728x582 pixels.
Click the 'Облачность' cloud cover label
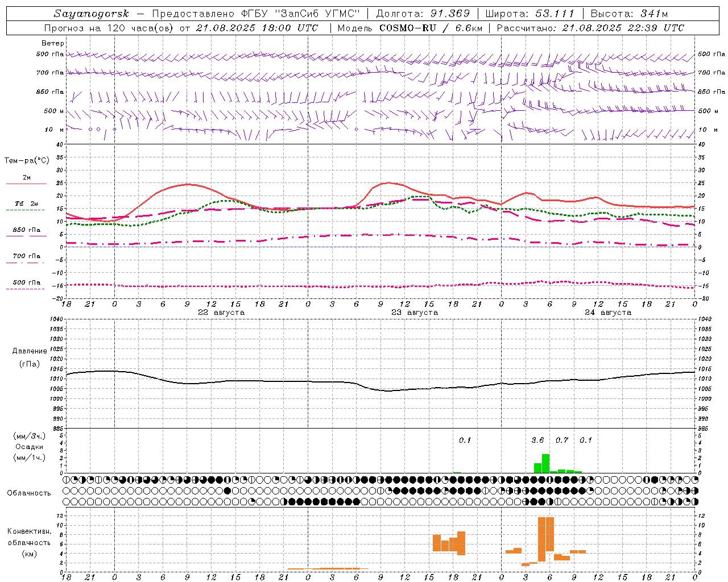click(29, 493)
